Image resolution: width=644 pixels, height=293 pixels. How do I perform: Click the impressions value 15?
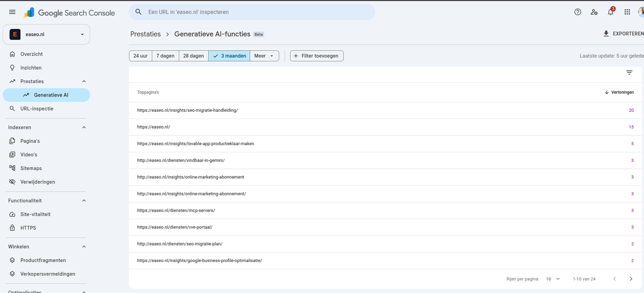[x=631, y=127]
